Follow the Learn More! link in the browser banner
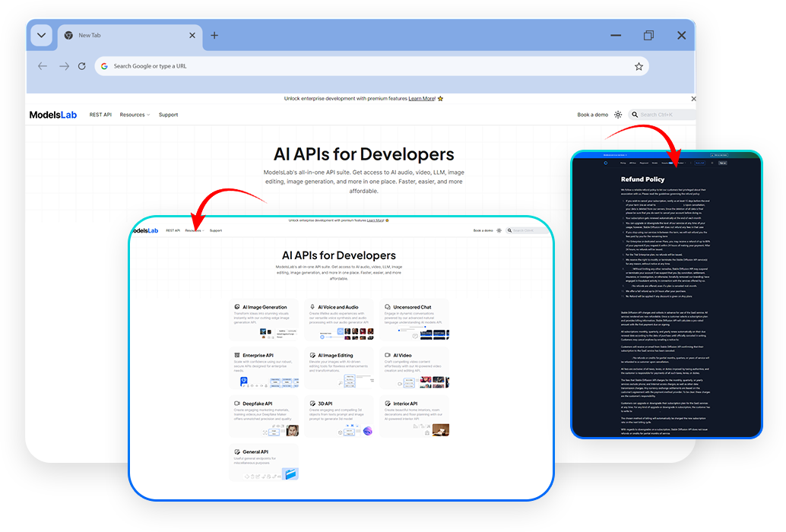The height and width of the screenshot is (532, 786). [x=422, y=99]
